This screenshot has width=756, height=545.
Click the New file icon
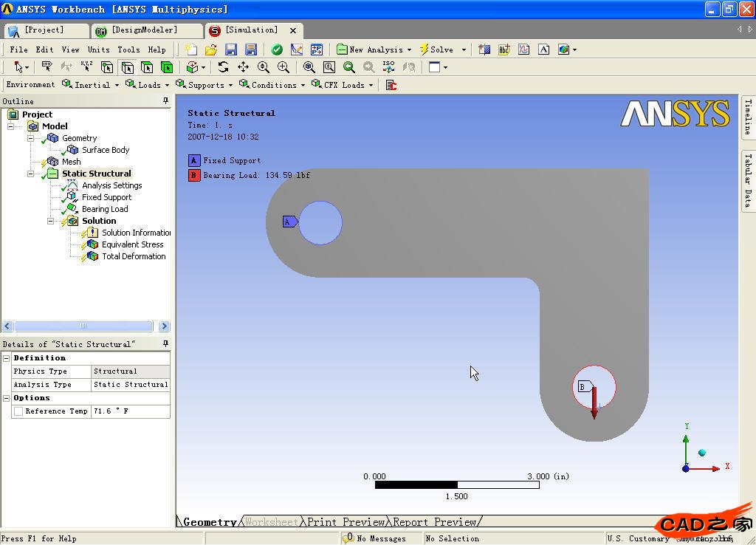click(191, 49)
